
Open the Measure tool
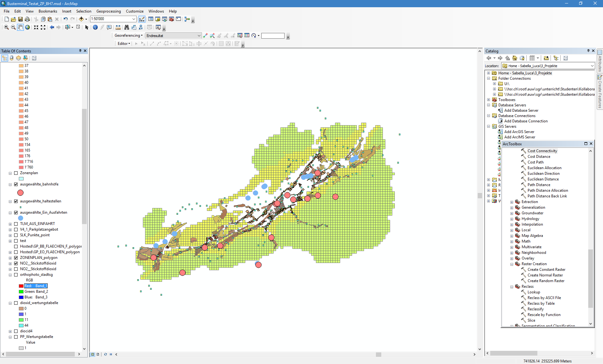click(118, 27)
